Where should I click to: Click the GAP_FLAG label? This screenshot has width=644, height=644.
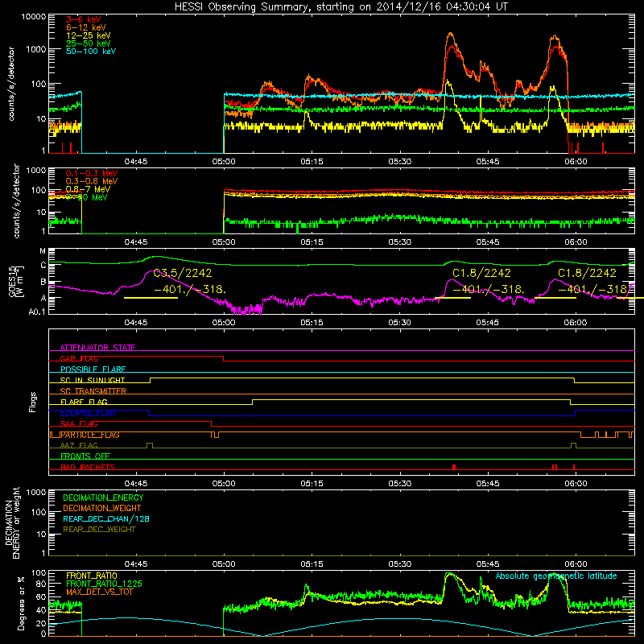pyautogui.click(x=79, y=358)
